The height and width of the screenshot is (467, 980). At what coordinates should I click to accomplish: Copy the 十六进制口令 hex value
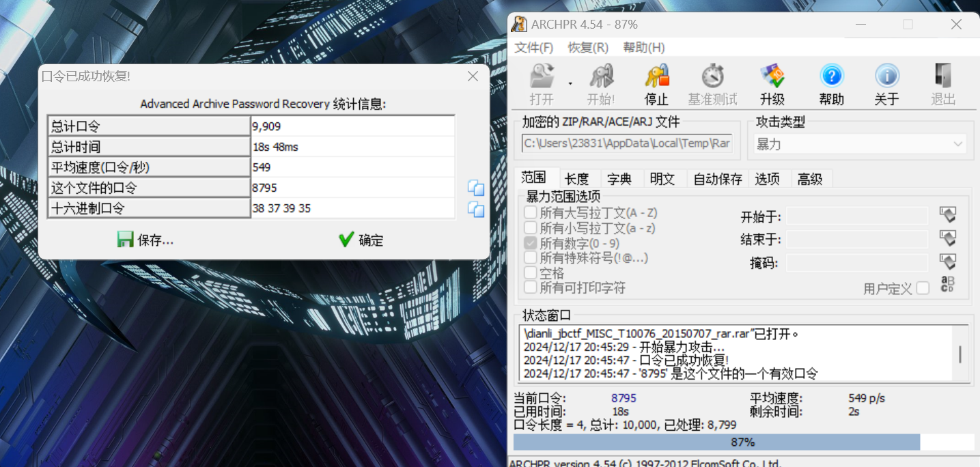475,209
